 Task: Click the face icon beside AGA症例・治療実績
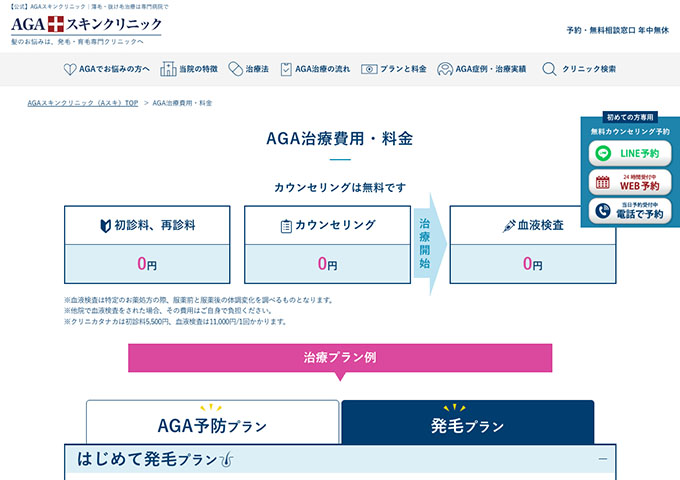[x=444, y=69]
